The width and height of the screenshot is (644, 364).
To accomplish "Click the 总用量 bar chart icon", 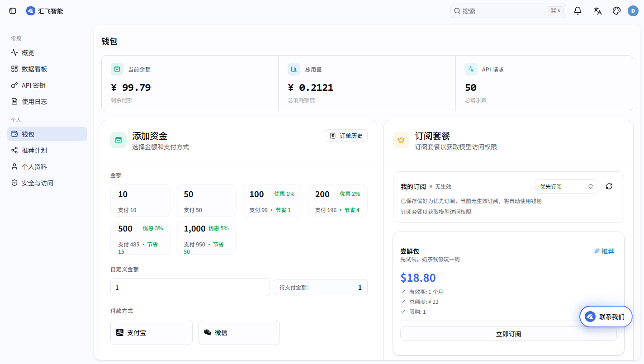I will [x=294, y=69].
